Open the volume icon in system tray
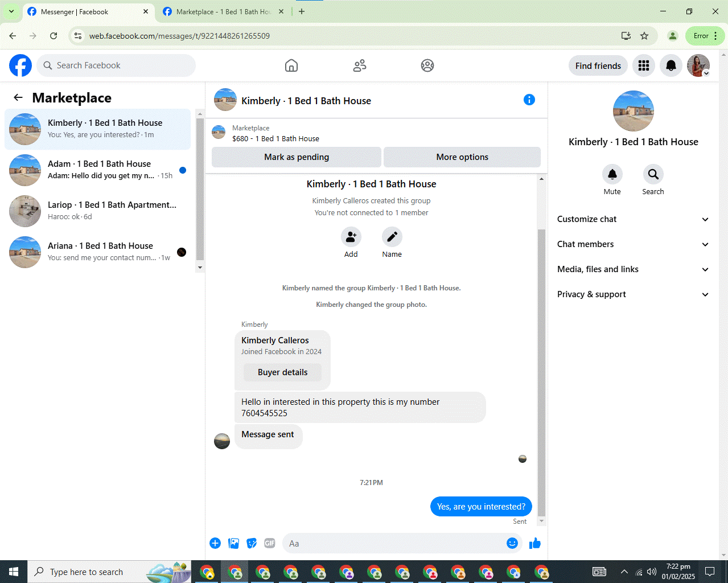Image resolution: width=728 pixels, height=583 pixels. pos(652,572)
